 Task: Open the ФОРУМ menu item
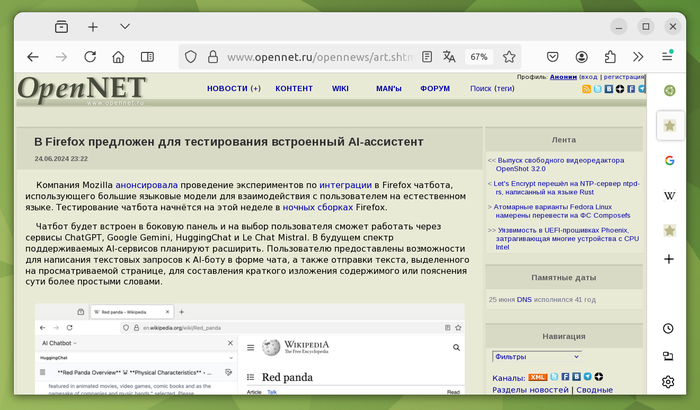coord(435,89)
